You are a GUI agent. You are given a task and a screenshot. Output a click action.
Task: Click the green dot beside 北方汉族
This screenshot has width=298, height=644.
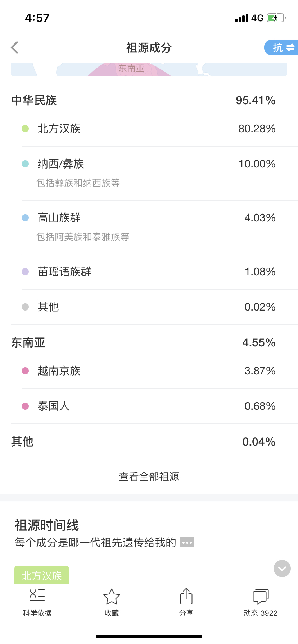click(25, 129)
